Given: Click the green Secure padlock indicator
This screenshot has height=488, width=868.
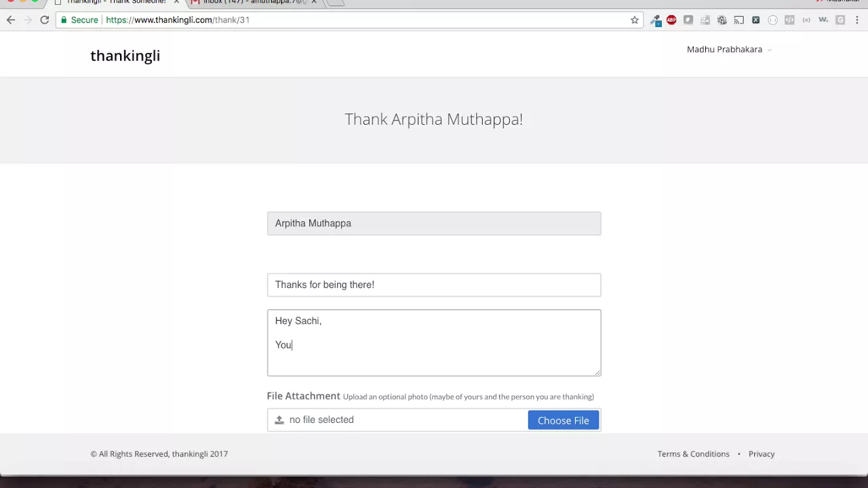Looking at the screenshot, I should (x=79, y=20).
